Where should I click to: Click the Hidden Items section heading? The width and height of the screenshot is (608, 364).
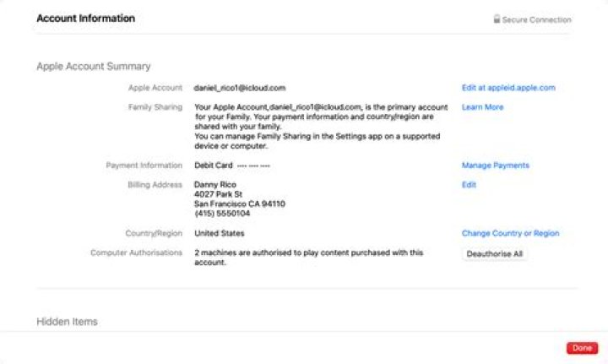pyautogui.click(x=67, y=322)
